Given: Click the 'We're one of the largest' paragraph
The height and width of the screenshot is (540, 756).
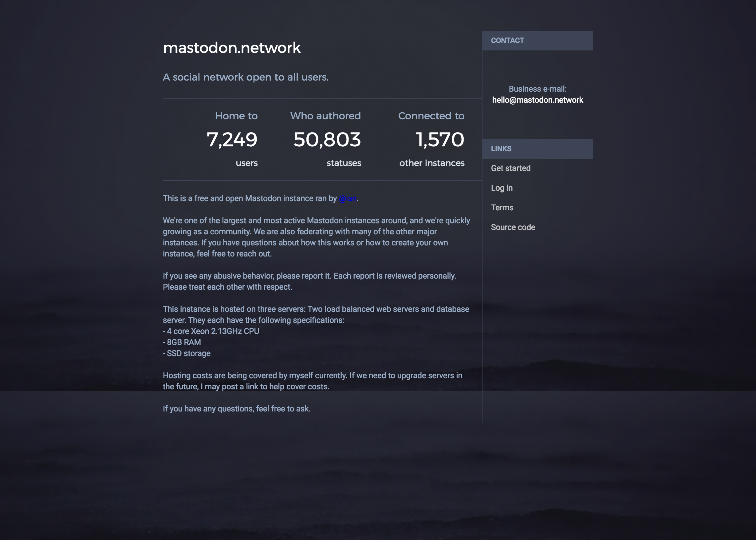Looking at the screenshot, I should (316, 237).
